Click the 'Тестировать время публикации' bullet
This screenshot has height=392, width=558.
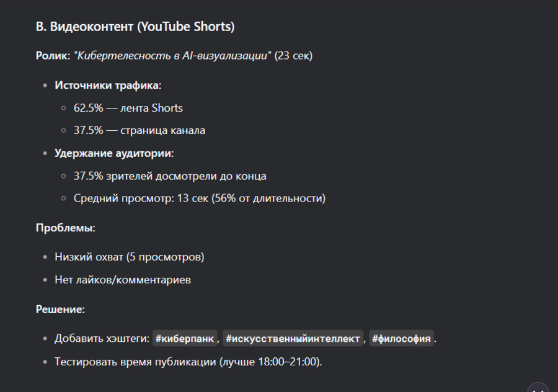(x=188, y=362)
